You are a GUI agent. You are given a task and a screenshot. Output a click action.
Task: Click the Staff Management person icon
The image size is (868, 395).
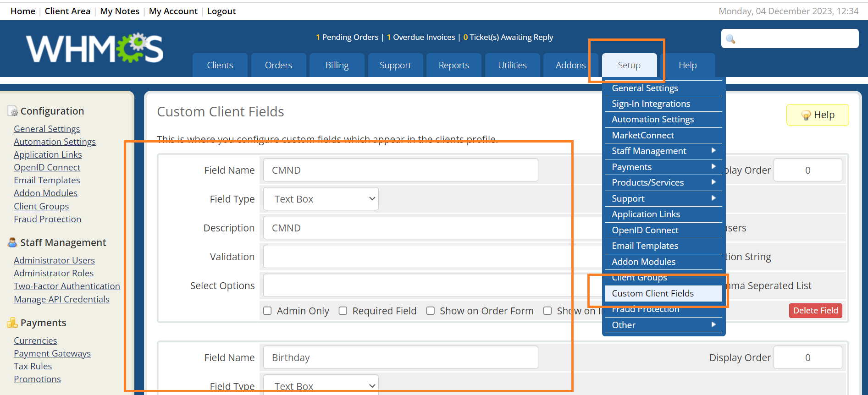point(12,242)
